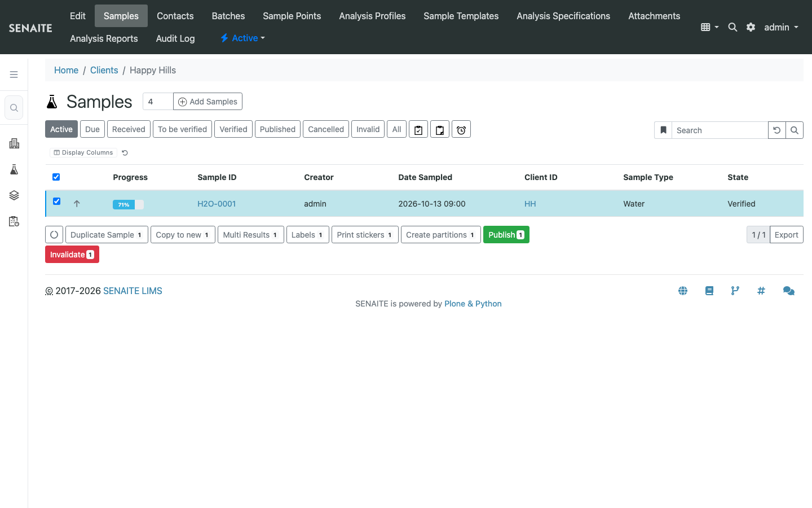The height and width of the screenshot is (508, 812).
Task: Filter samples by To be verified
Action: click(x=182, y=129)
